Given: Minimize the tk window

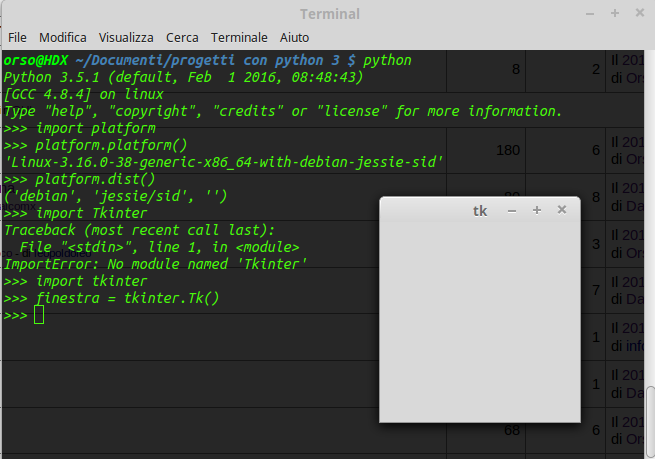Looking at the screenshot, I should [512, 210].
